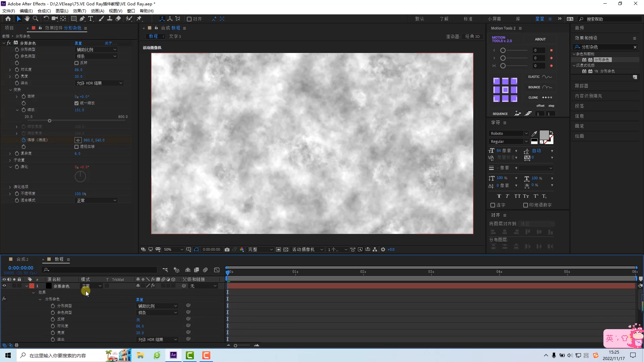
Task: Select the Hand tool
Action: pos(27,19)
